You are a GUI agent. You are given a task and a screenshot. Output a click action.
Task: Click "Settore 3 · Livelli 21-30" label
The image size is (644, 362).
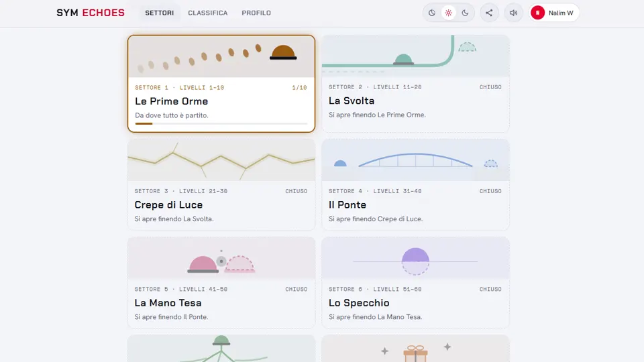coord(180,191)
